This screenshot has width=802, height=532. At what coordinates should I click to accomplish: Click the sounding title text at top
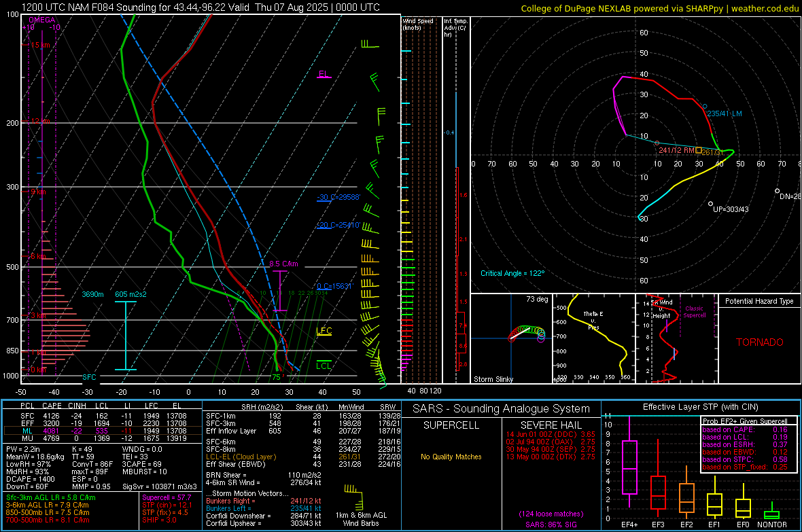click(201, 7)
